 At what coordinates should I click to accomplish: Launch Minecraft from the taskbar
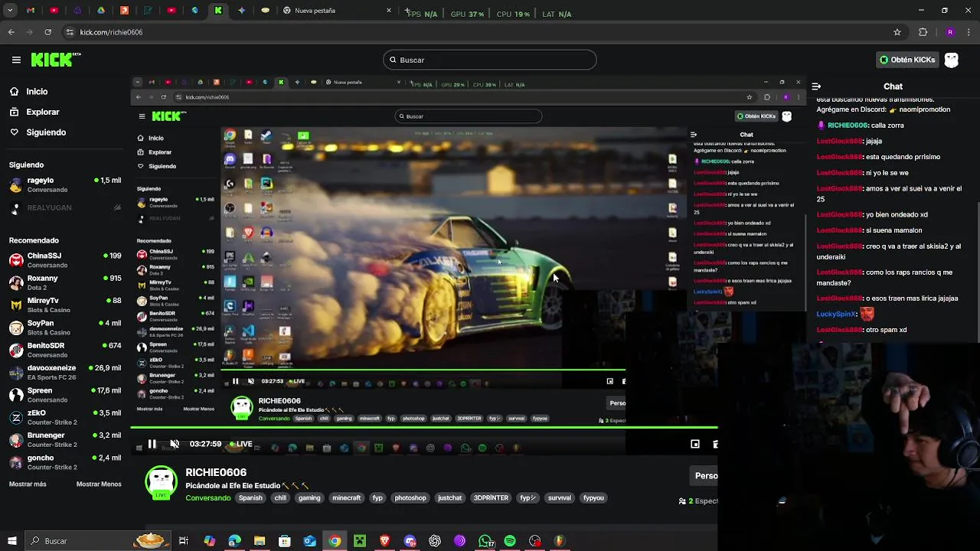point(359,541)
